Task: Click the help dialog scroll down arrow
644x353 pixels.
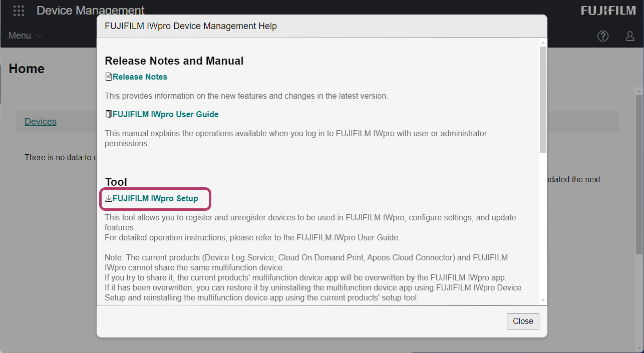Action: (543, 299)
